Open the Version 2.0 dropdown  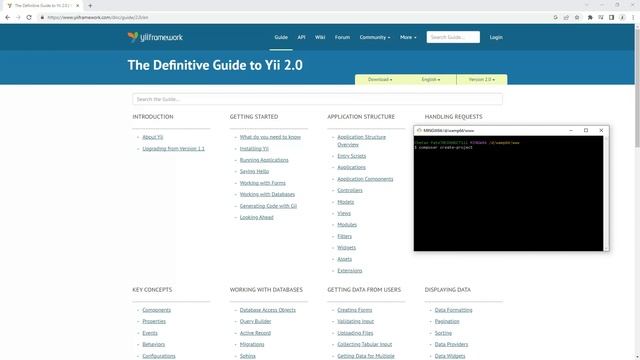coord(482,80)
